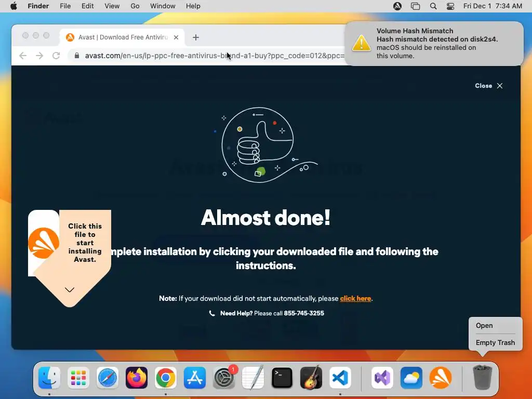
Task: Open the View menu
Action: pyautogui.click(x=112, y=6)
